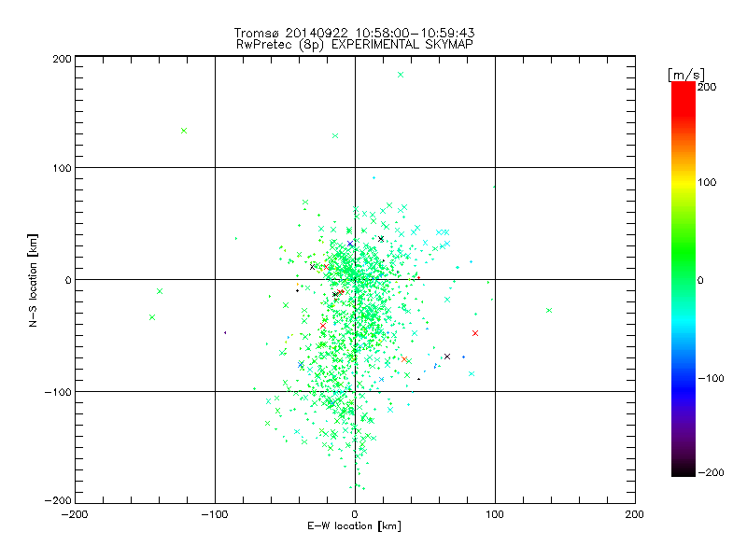Screen dimensions: 747x560
Task: Click the y-axis tick label '-100'
Action: coord(58,392)
